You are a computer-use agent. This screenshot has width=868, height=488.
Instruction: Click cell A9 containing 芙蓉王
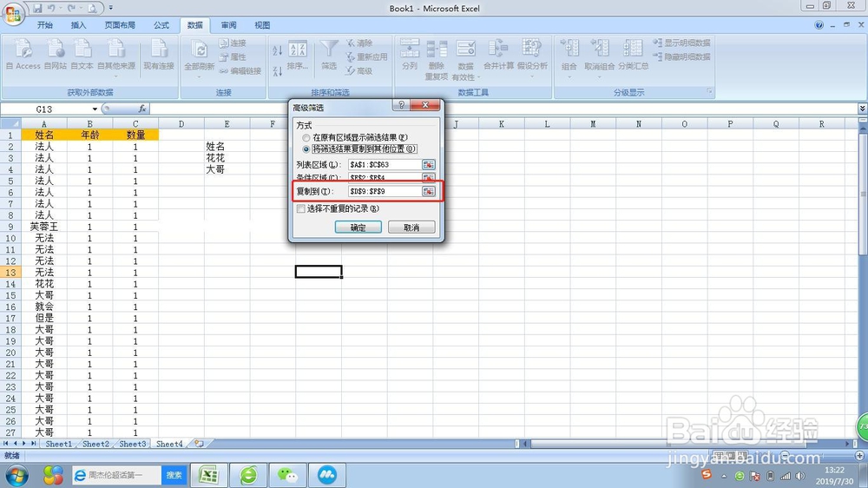coord(43,227)
